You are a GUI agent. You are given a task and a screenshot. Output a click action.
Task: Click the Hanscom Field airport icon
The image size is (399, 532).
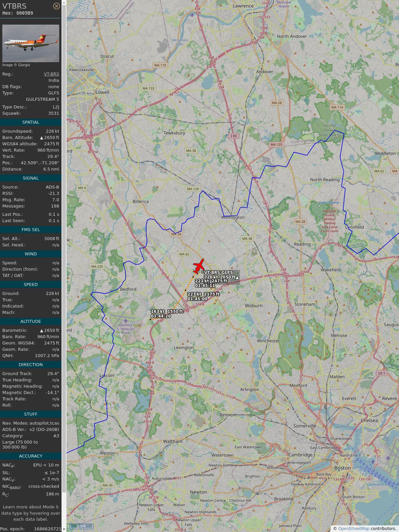pyautogui.click(x=125, y=321)
